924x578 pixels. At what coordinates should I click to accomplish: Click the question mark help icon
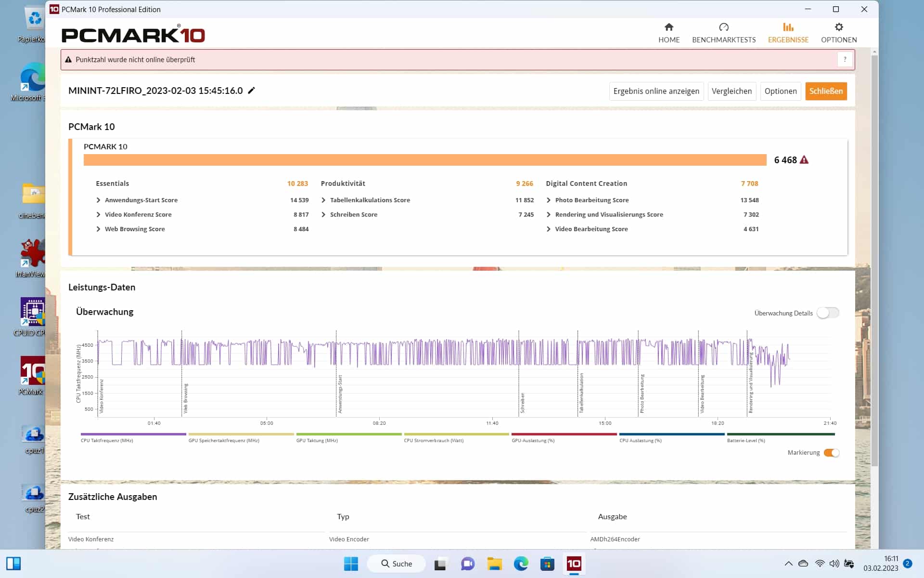pos(845,60)
